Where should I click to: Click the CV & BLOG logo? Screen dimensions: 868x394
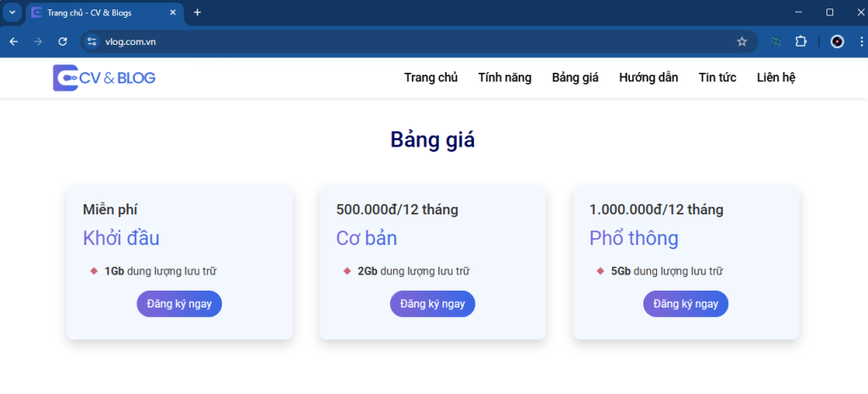coord(104,78)
